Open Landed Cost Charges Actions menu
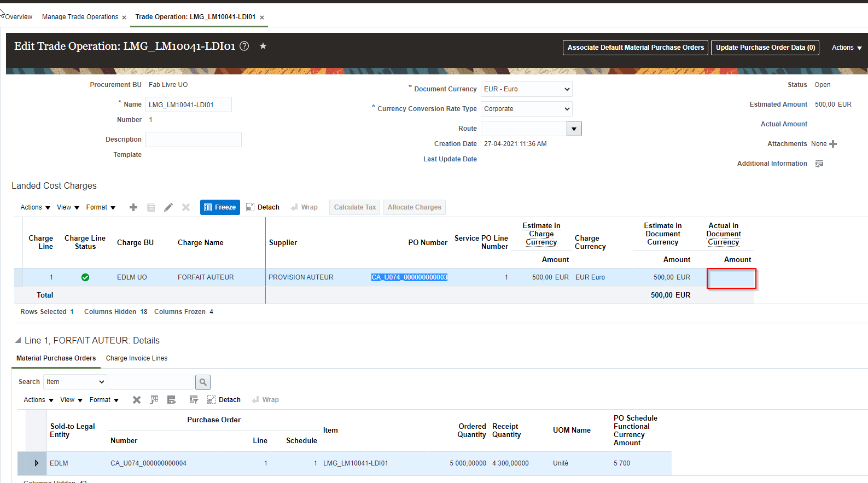This screenshot has height=483, width=868. 36,207
